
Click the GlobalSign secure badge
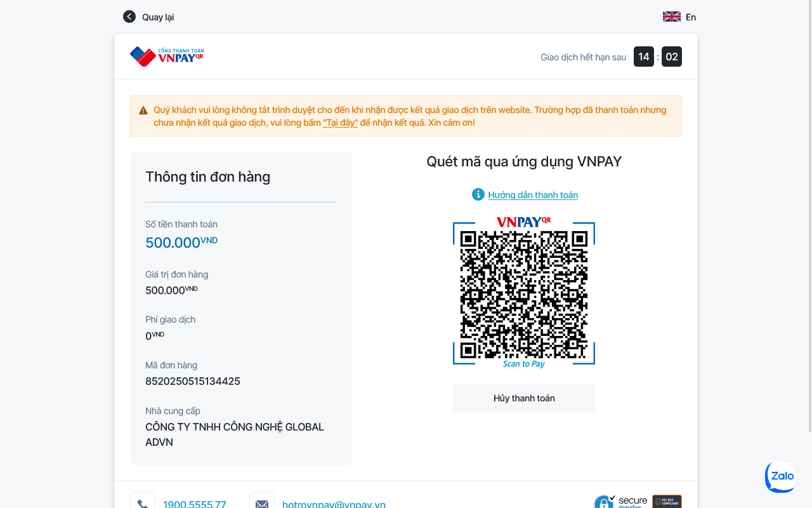621,502
